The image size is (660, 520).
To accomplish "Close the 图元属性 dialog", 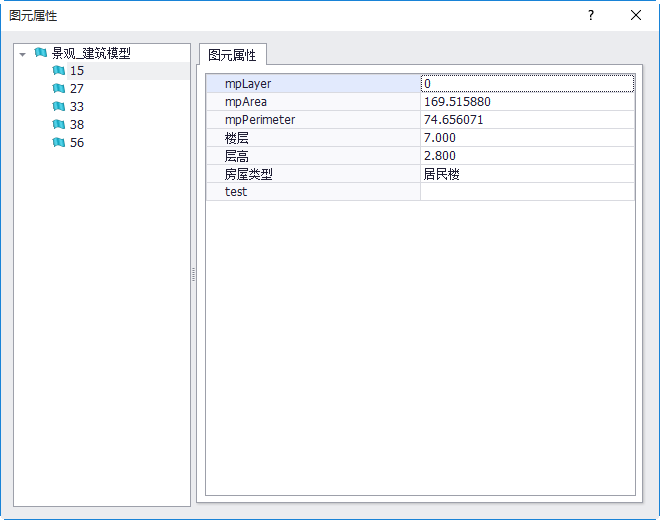I will [636, 15].
